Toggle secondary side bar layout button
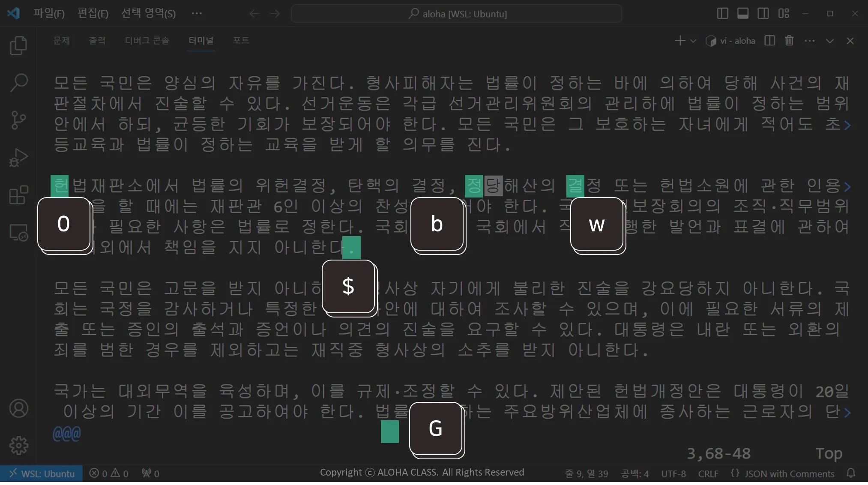 (763, 14)
